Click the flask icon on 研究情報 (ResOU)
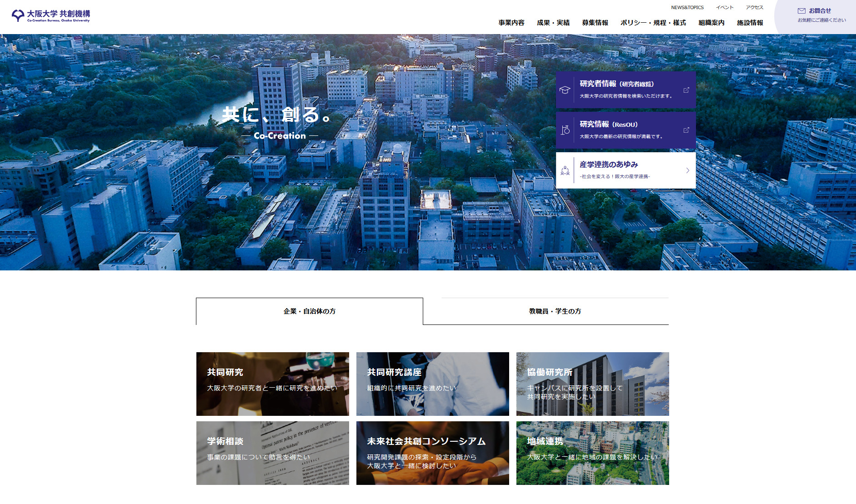 [x=565, y=130]
